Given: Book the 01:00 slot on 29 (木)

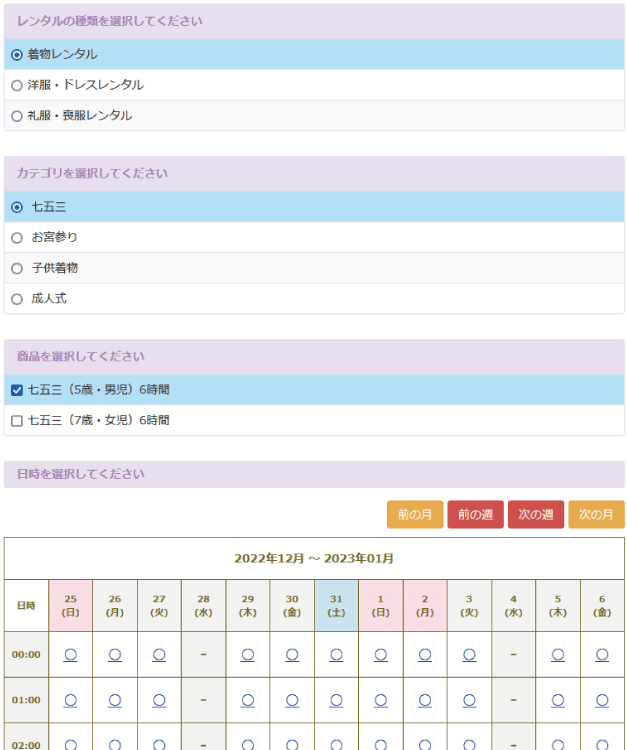Looking at the screenshot, I should click(248, 700).
